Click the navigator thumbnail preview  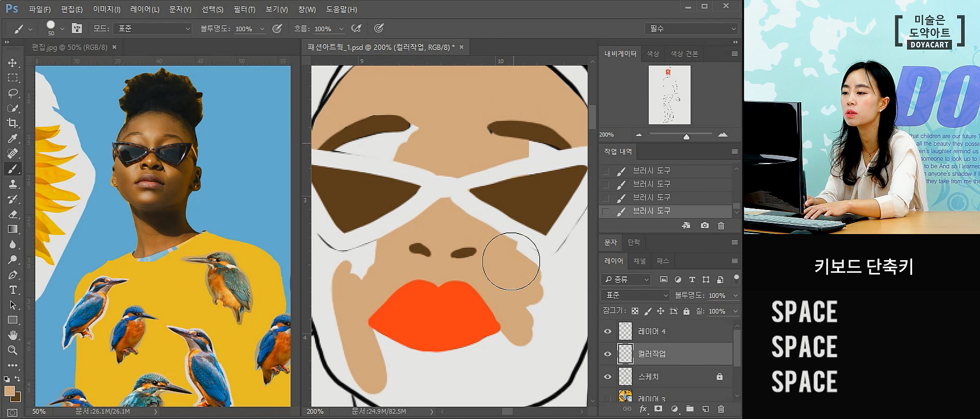[x=669, y=95]
